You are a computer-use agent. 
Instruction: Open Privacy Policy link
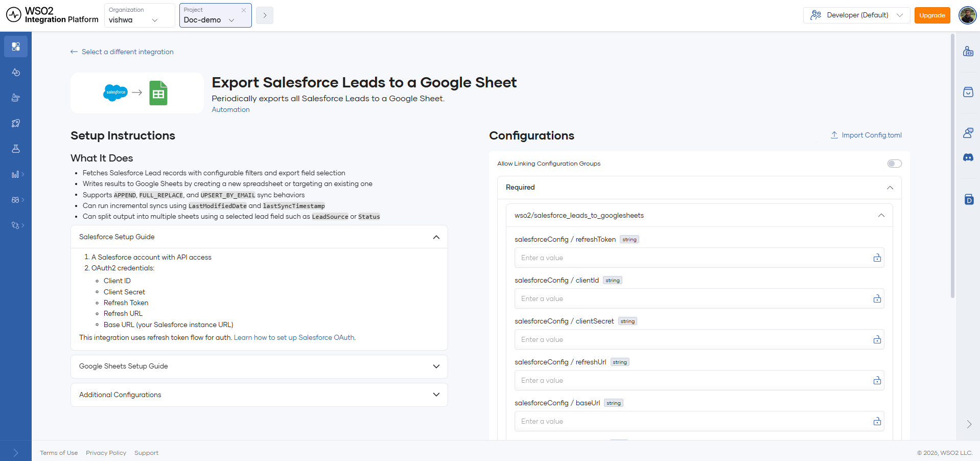[106, 453]
